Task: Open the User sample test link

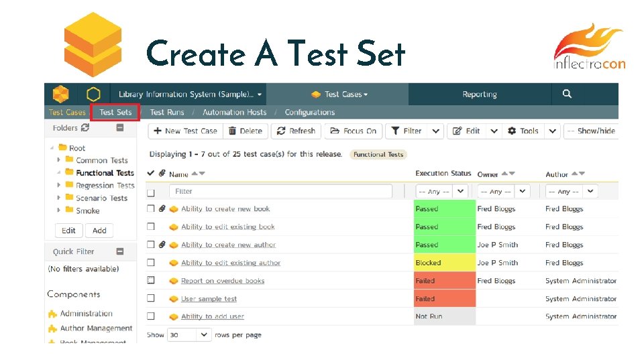Action: tap(209, 298)
